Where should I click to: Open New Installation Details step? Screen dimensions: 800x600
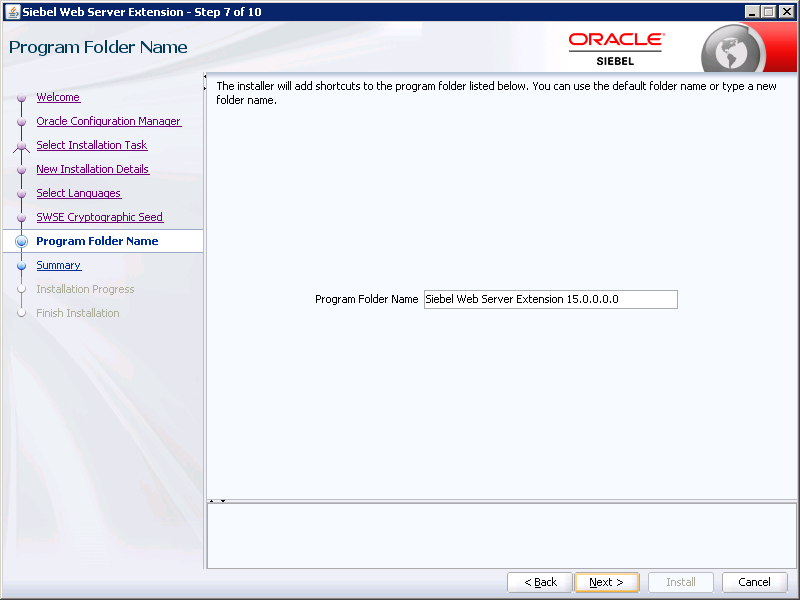tap(92, 169)
